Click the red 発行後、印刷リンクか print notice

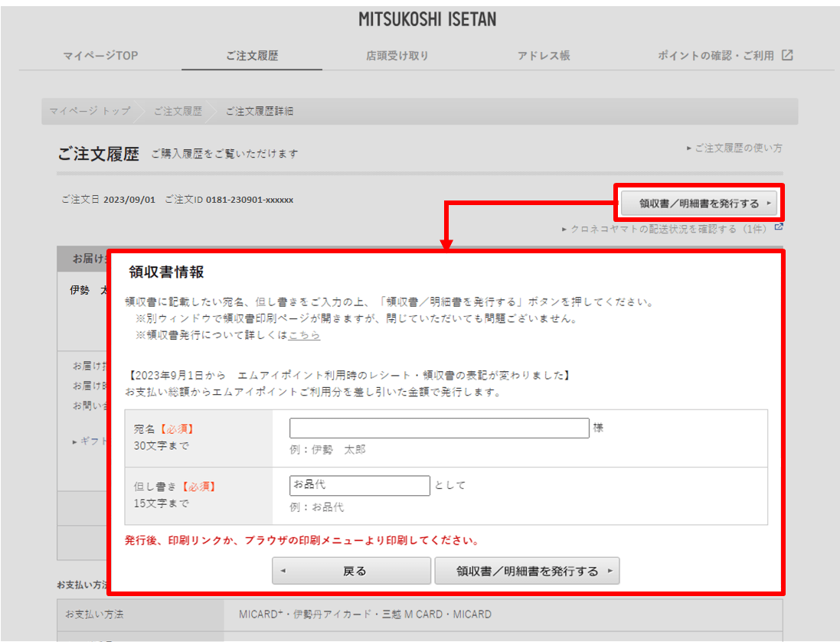click(302, 540)
